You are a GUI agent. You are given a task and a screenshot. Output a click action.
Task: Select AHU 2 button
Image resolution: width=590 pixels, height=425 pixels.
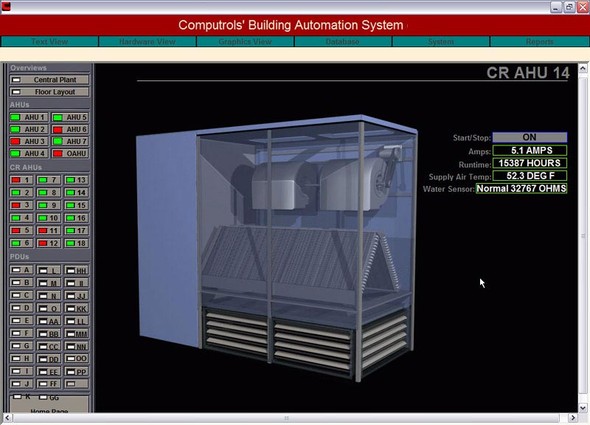(29, 129)
